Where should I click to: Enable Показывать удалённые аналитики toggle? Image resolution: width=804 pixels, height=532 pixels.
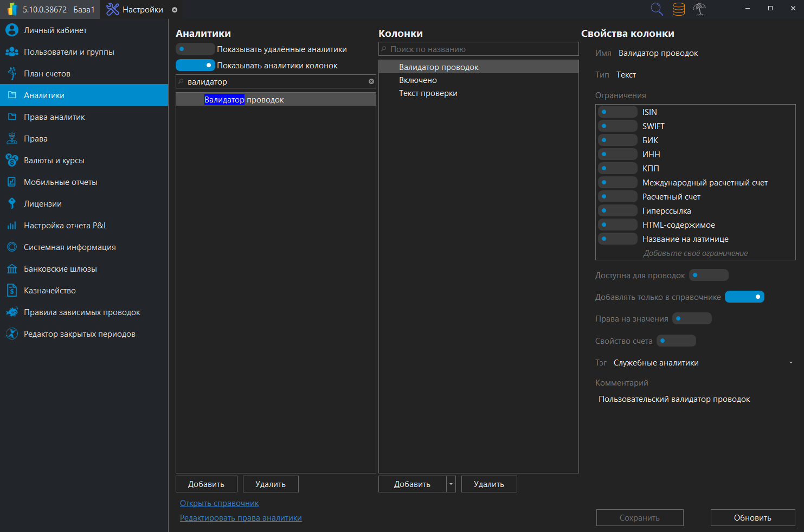[195, 49]
